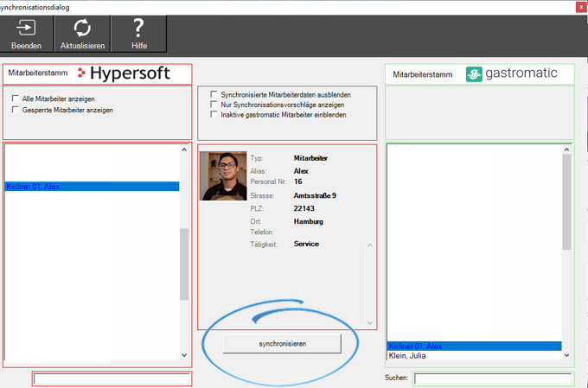Toggle Gesperrte Mitarbeiter anzeigen checkbox
This screenshot has height=388, width=588.
click(16, 110)
